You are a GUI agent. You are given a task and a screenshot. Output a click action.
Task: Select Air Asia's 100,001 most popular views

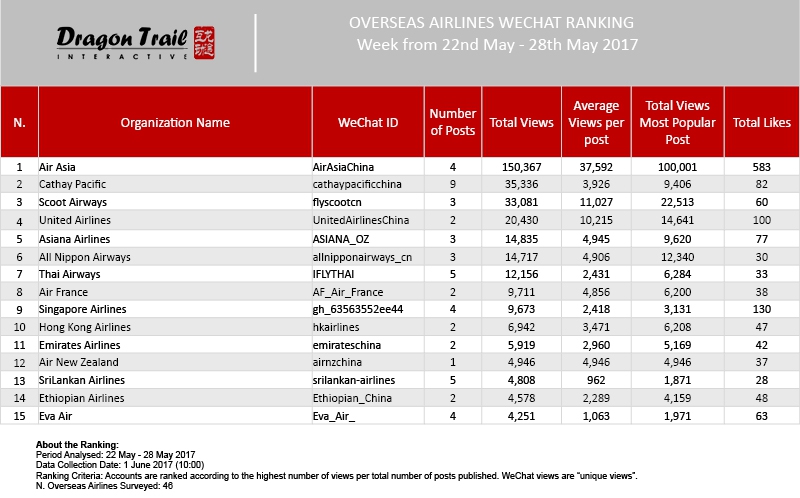click(x=678, y=167)
